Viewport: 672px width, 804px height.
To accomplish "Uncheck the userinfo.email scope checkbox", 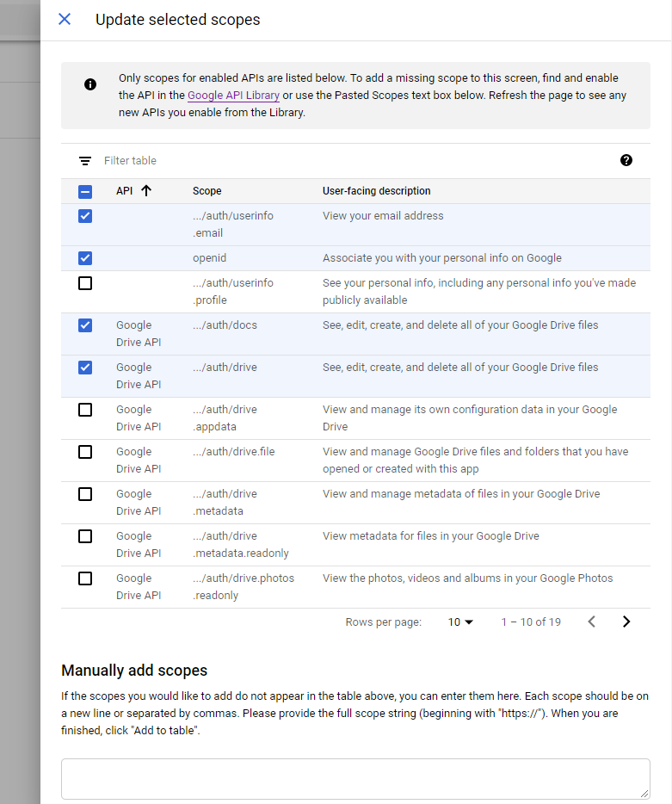I will coord(85,216).
